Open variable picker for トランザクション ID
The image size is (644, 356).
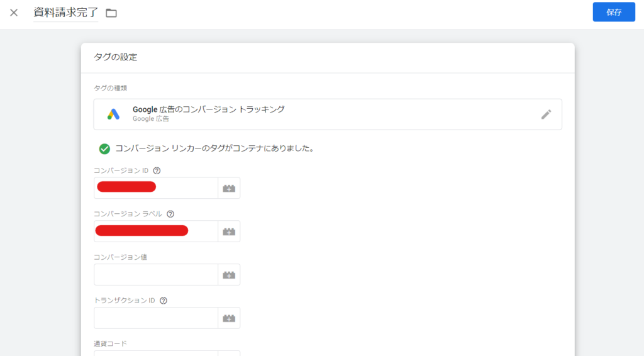[229, 318]
